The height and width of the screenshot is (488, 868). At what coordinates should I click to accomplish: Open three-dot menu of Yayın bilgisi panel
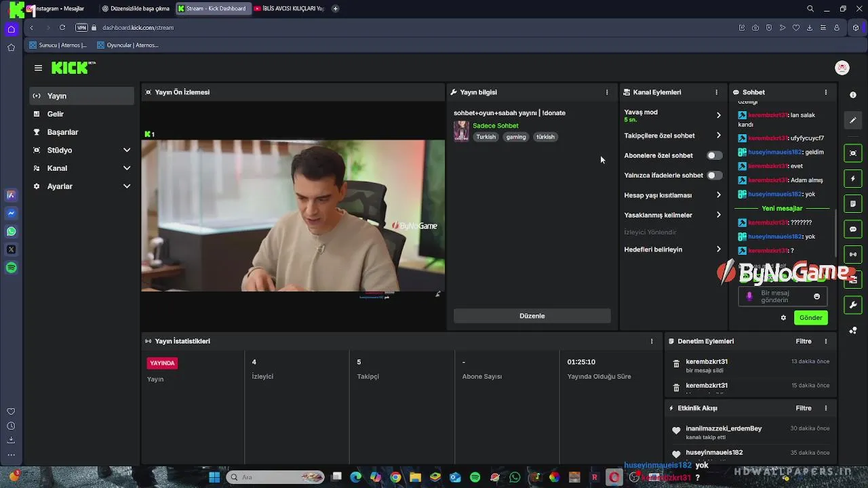607,92
